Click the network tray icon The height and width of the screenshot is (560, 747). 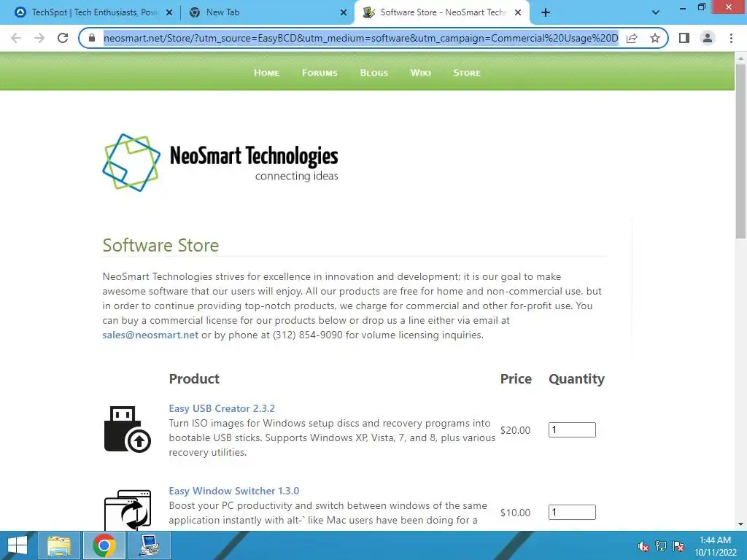coord(661,546)
